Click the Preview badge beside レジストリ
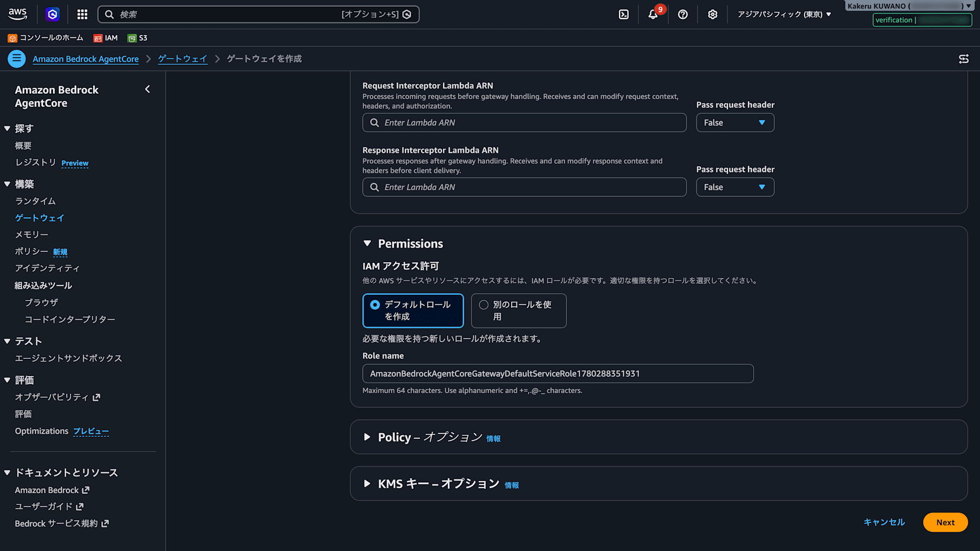 pos(75,163)
